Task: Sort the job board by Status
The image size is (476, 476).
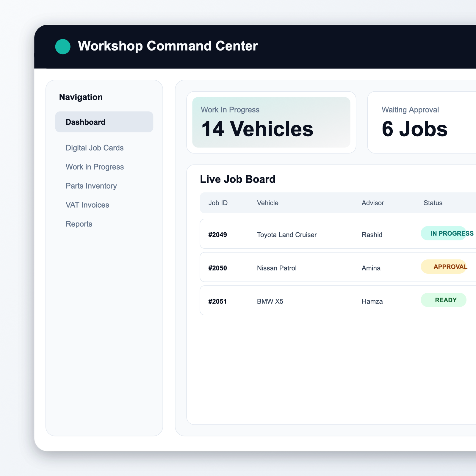Action: 433,203
